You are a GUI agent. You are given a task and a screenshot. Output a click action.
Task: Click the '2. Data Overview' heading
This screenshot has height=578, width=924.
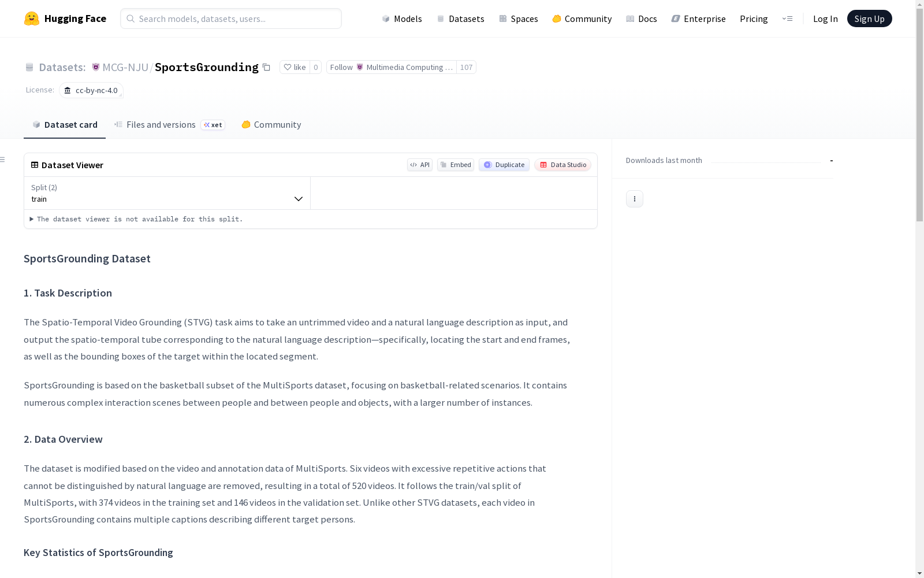click(63, 439)
